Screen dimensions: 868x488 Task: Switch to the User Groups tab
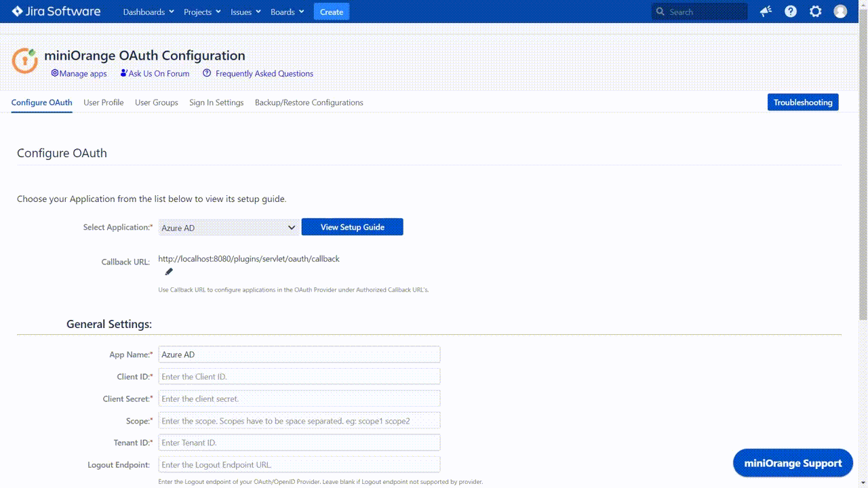pos(157,102)
